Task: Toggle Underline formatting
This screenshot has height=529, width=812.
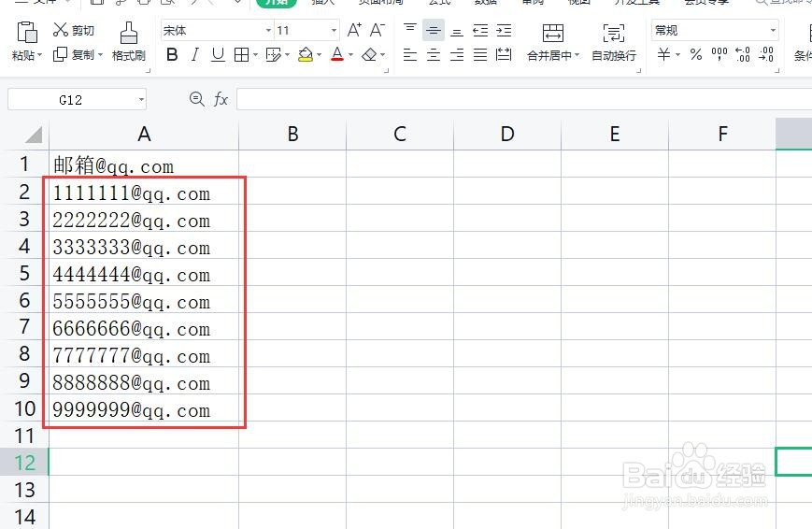Action: pyautogui.click(x=218, y=54)
